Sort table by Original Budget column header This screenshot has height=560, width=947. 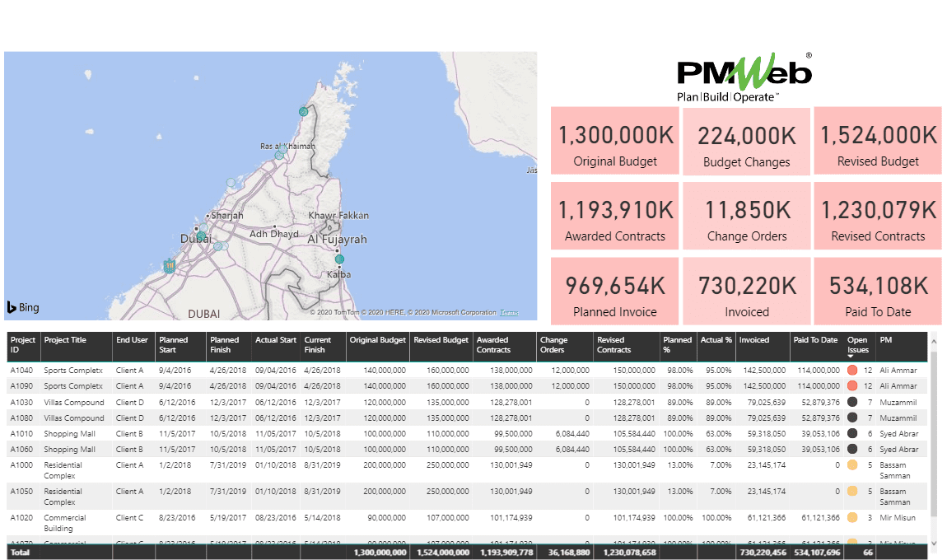pos(377,339)
